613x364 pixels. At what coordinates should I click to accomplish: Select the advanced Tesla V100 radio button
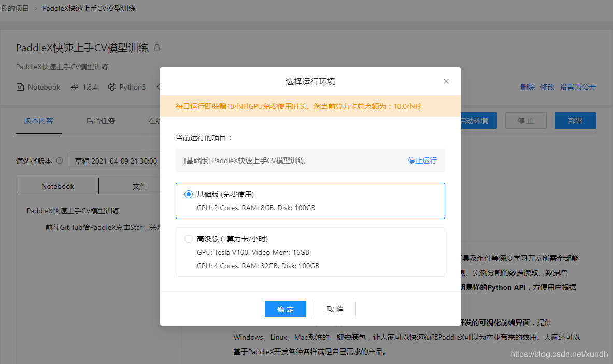click(189, 239)
